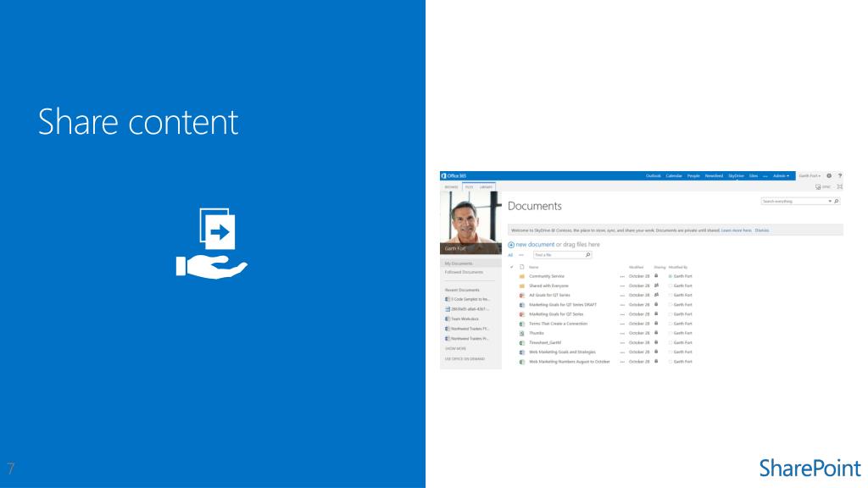
Task: Switch to the Browse ribbon tab
Action: click(x=451, y=187)
